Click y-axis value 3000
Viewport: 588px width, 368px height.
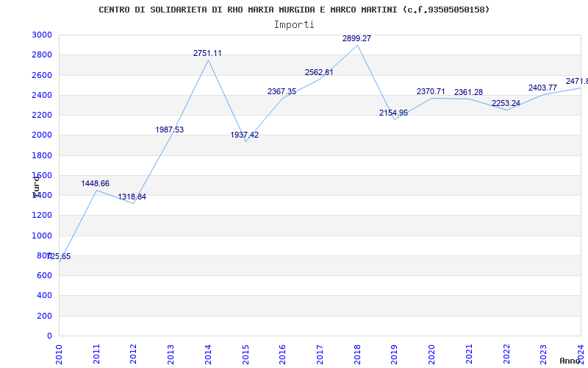click(x=43, y=35)
